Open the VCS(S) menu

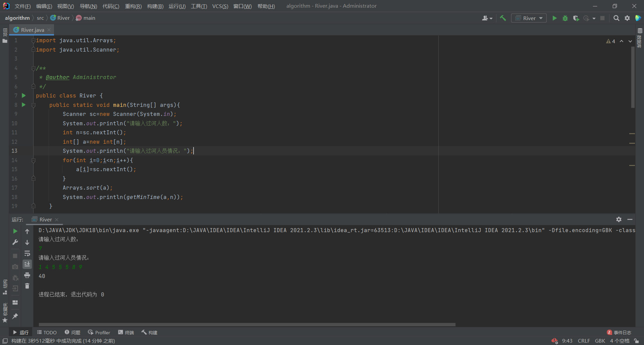click(x=220, y=6)
